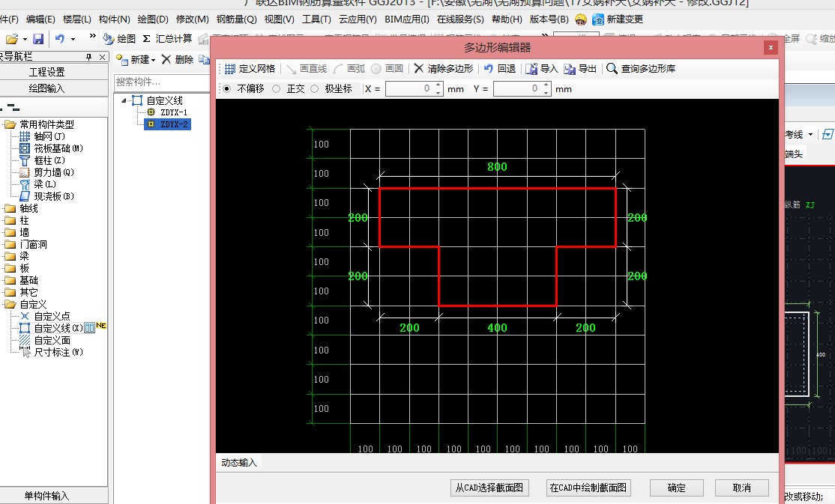835x504 pixels.
Task: Open the 编辑(E) menu
Action: coord(40,19)
